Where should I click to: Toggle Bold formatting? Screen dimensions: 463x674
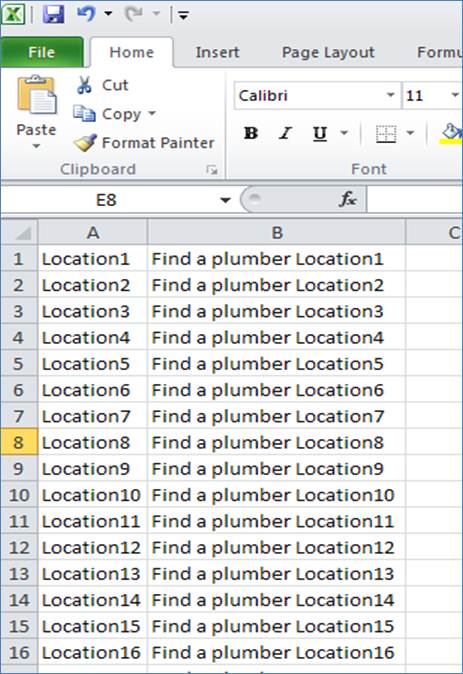point(251,133)
